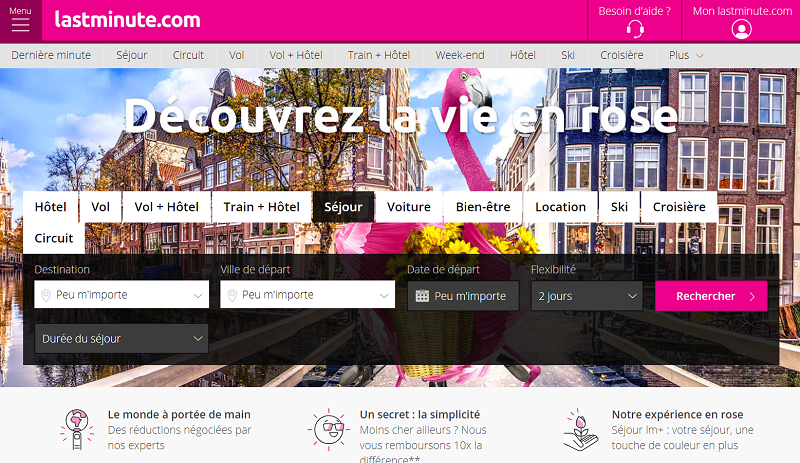This screenshot has width=800, height=463.
Task: Select the Train + Hôtel search tab
Action: click(262, 207)
